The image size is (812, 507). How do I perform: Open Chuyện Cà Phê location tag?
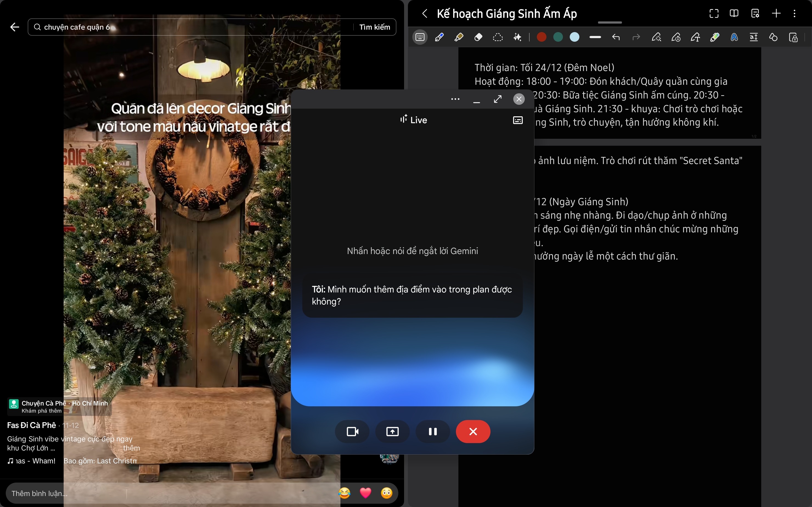tap(59, 406)
